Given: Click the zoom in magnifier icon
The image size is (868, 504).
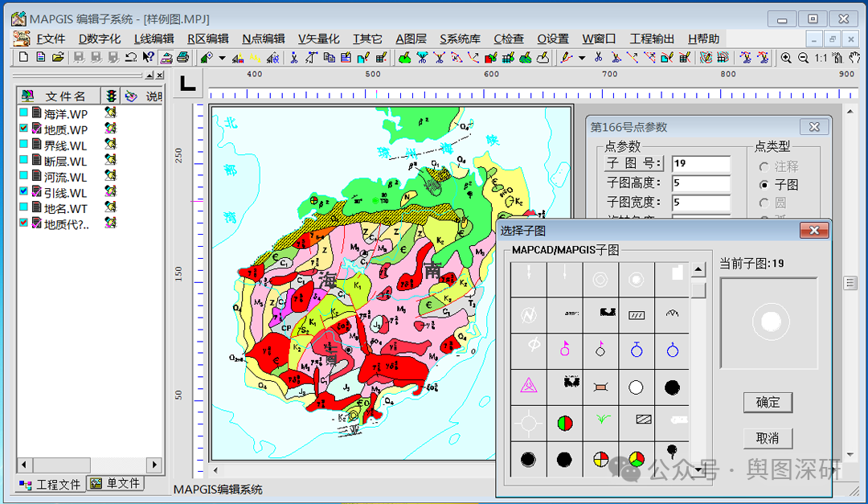Looking at the screenshot, I should point(786,57).
